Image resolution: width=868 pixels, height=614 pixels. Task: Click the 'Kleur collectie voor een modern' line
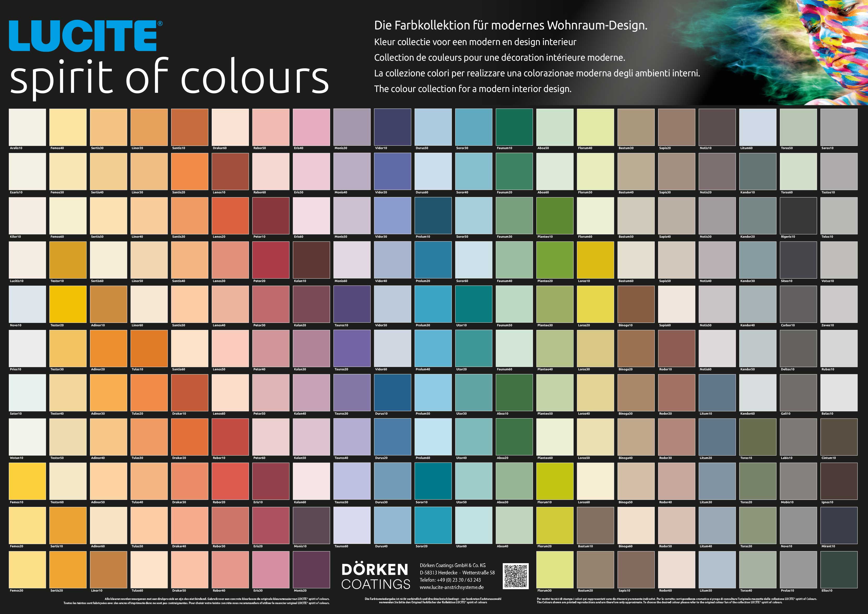click(x=475, y=42)
